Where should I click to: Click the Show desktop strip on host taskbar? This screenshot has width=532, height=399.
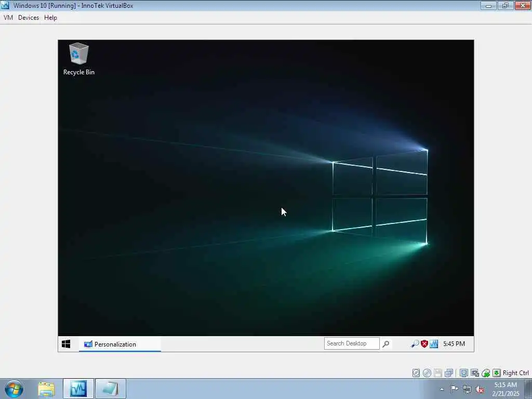(528, 389)
